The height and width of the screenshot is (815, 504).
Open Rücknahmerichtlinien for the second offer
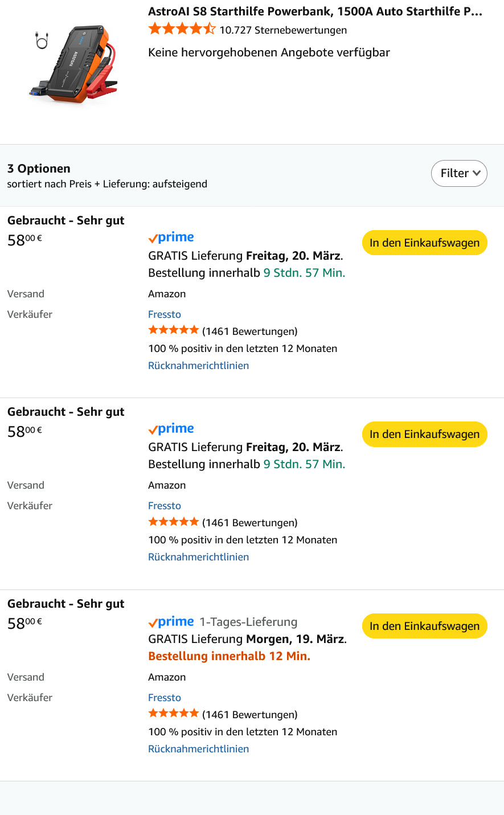(198, 557)
